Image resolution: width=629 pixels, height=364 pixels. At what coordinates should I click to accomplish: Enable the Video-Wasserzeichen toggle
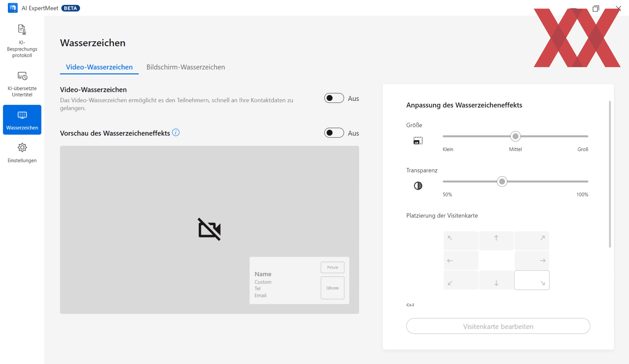click(x=334, y=98)
